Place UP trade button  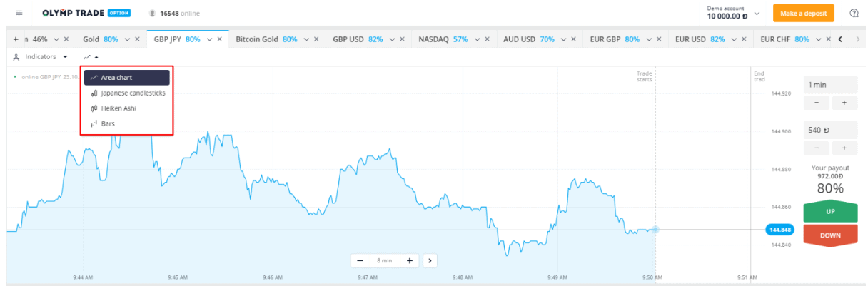(830, 212)
